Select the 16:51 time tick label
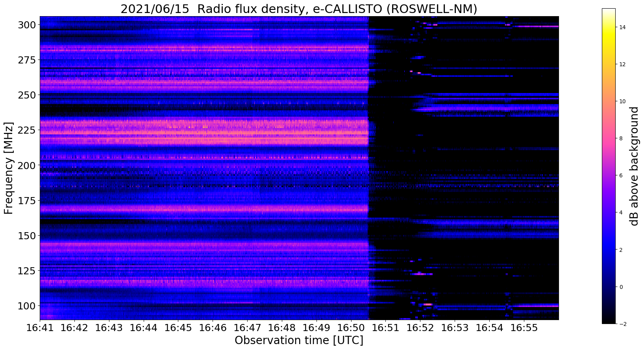The height and width of the screenshot is (350, 644). click(385, 328)
